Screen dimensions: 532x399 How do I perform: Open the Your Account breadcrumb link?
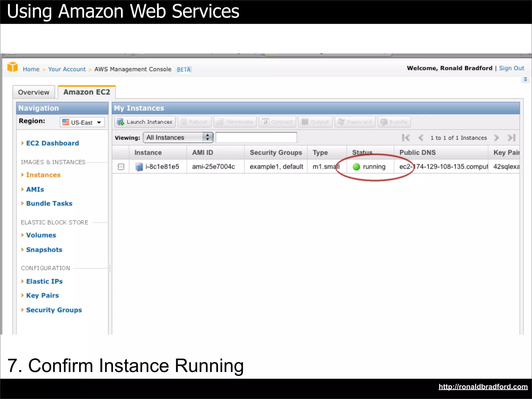tap(67, 69)
